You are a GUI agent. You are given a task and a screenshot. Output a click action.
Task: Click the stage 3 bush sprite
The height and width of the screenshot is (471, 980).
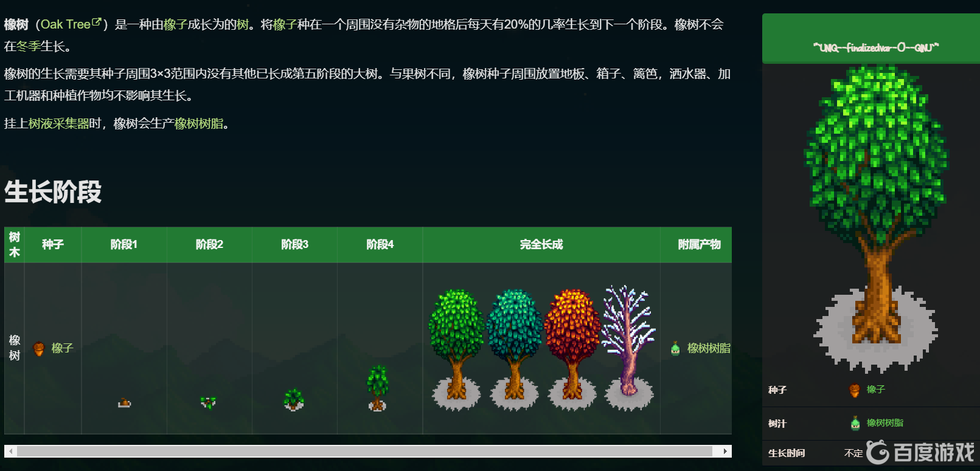[294, 399]
